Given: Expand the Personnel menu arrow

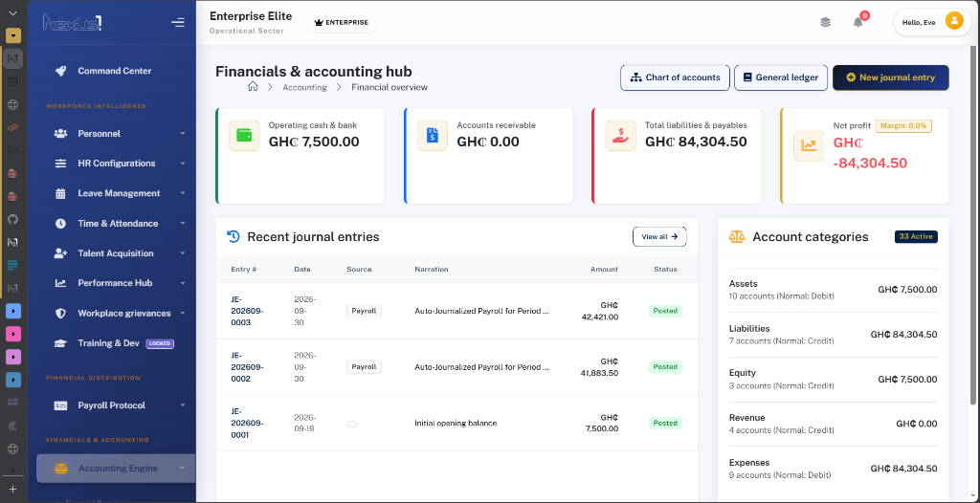Looking at the screenshot, I should pyautogui.click(x=183, y=134).
